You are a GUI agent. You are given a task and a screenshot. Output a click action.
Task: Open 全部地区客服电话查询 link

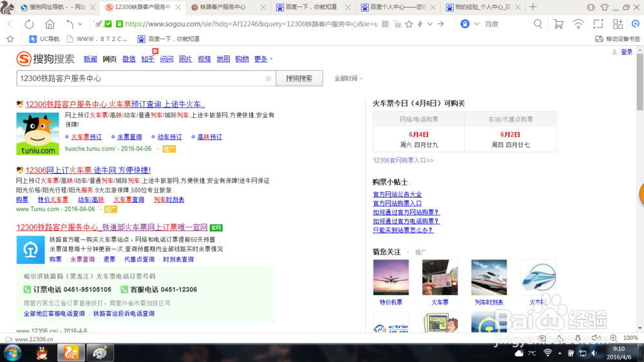(54, 314)
